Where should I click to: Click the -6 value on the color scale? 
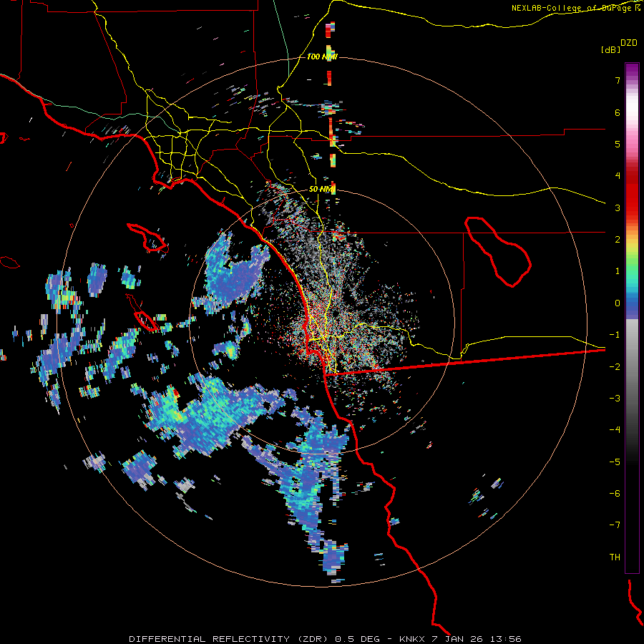point(615,494)
